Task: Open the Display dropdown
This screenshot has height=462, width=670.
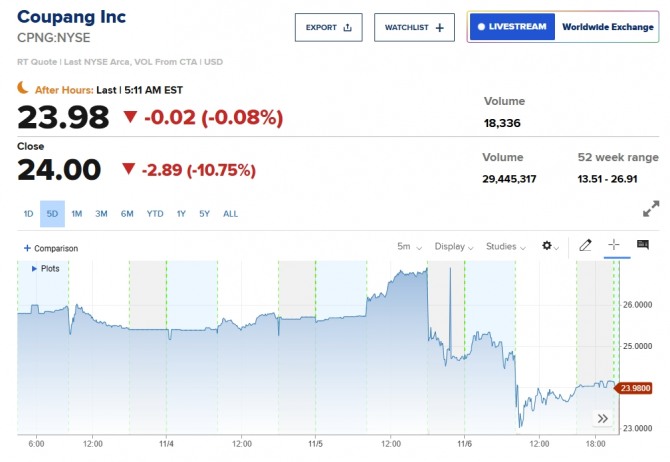Action: 455,246
